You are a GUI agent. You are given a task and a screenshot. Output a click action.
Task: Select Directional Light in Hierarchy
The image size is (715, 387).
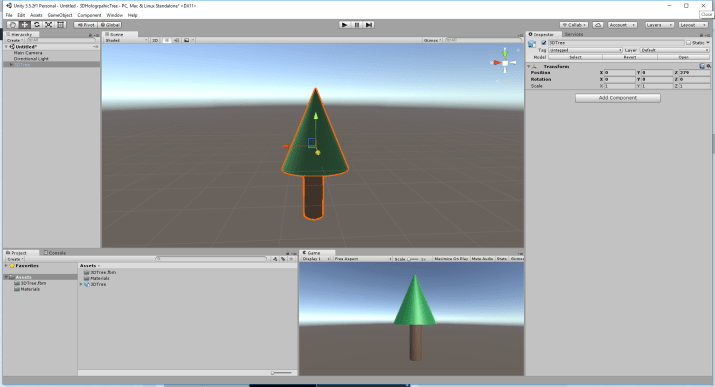pyautogui.click(x=31, y=59)
